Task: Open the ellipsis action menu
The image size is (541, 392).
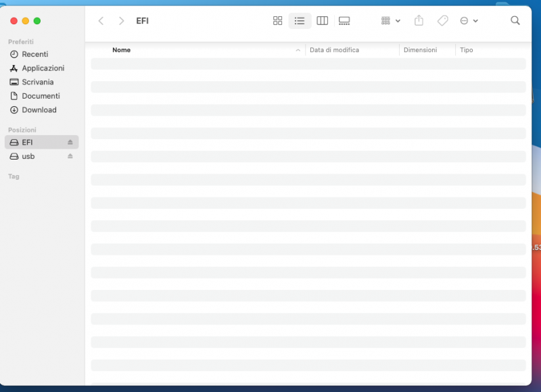Action: click(469, 21)
